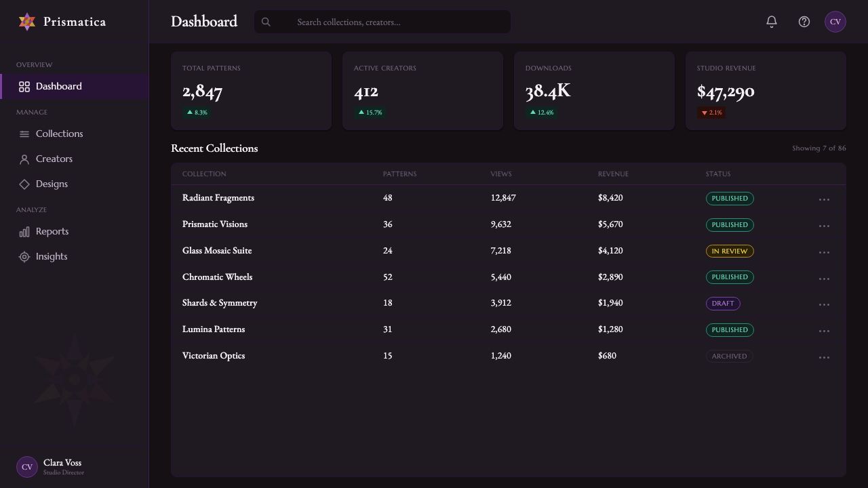Click the Creators person icon in sidebar
The height and width of the screenshot is (488, 868).
coord(24,159)
